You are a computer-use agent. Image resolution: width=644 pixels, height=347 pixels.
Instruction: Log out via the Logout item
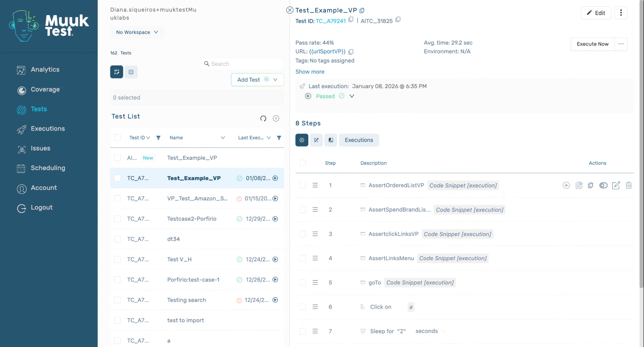pos(42,208)
